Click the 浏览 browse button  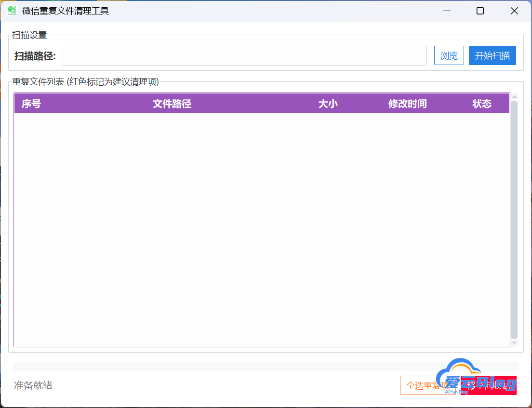pyautogui.click(x=449, y=55)
